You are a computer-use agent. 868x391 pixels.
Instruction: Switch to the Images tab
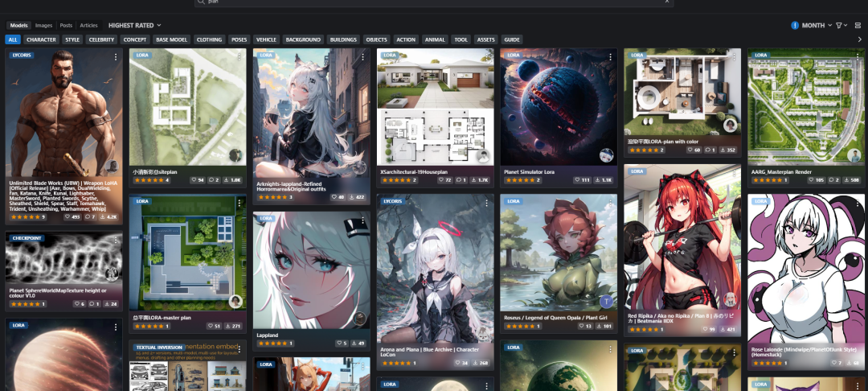tap(43, 26)
